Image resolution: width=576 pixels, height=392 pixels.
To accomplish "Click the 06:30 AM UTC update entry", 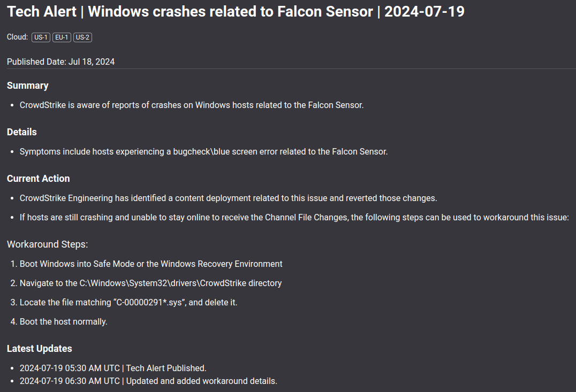I will pos(148,381).
